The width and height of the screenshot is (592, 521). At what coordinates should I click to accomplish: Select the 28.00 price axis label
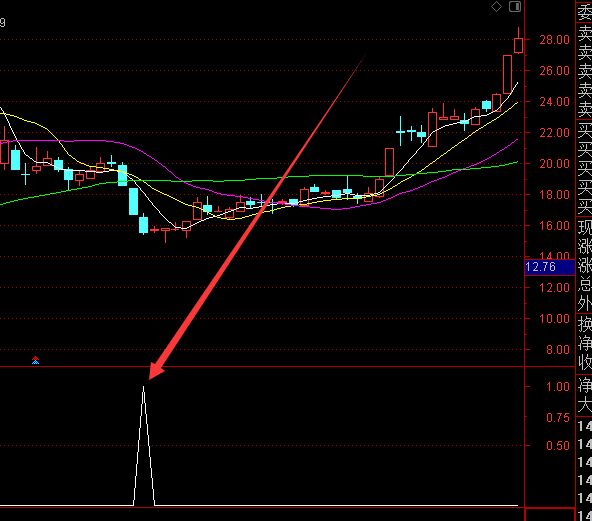(x=554, y=40)
